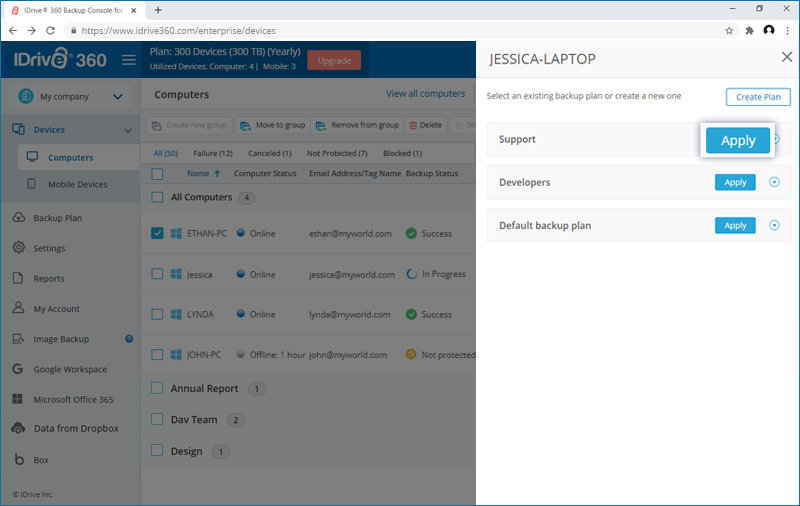The image size is (800, 506).
Task: Click the Delete toolbar button
Action: point(426,125)
